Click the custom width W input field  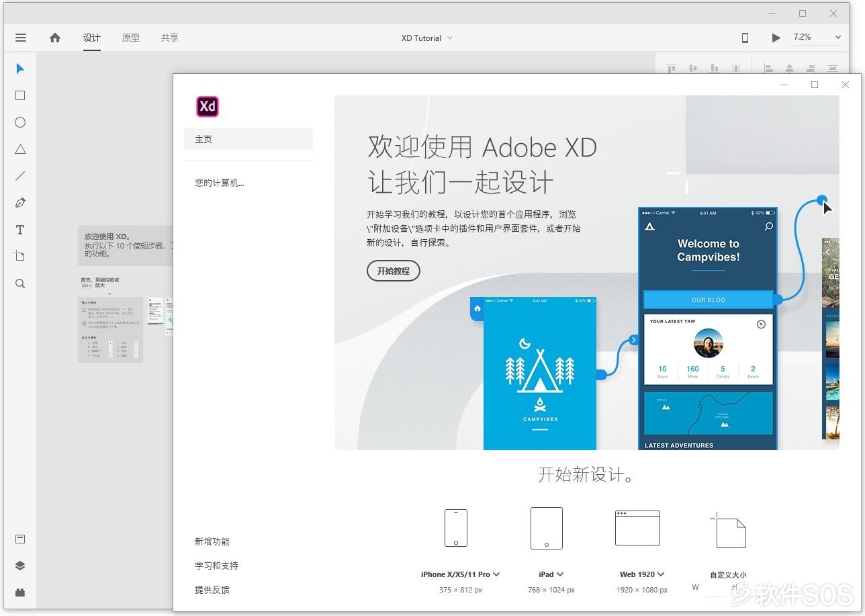coord(715,588)
